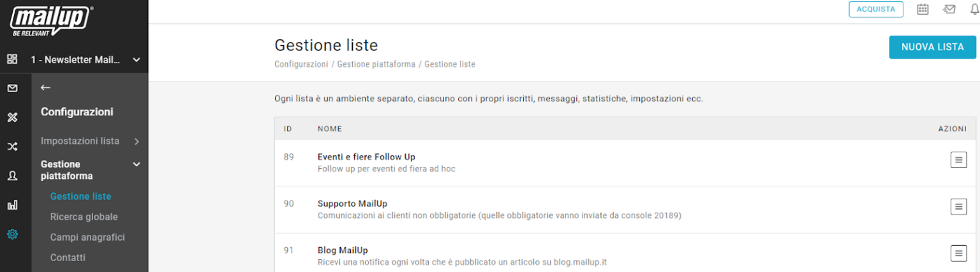Collapse the Gestione piattaforma section

(x=136, y=164)
